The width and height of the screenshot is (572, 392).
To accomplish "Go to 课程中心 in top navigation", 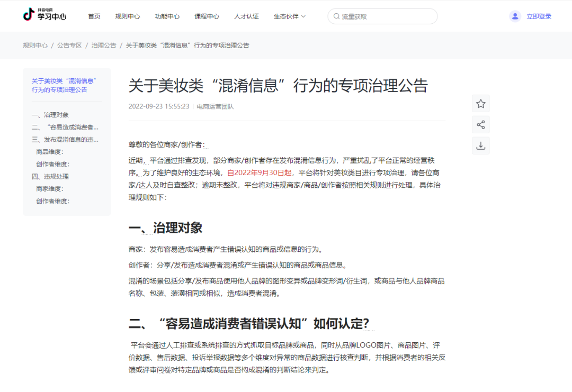I will pyautogui.click(x=207, y=16).
